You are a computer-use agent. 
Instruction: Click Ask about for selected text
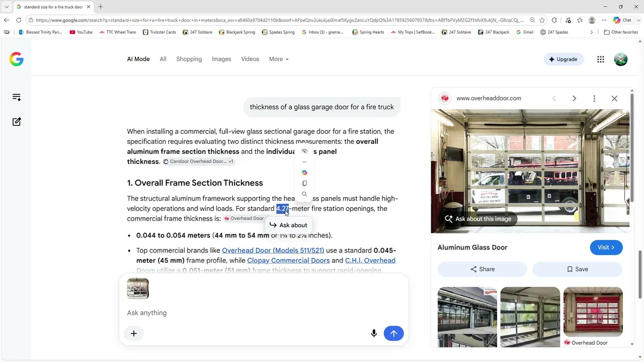pos(288,225)
